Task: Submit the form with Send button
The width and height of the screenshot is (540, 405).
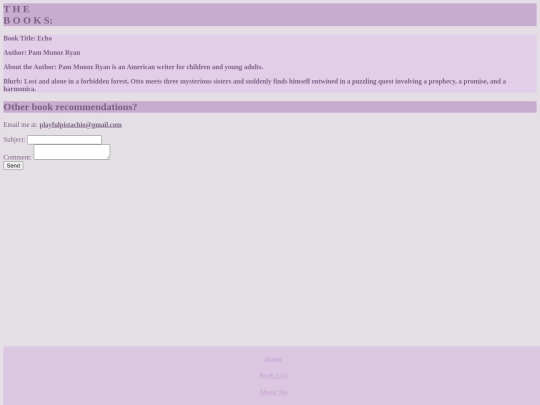Action: [13, 166]
